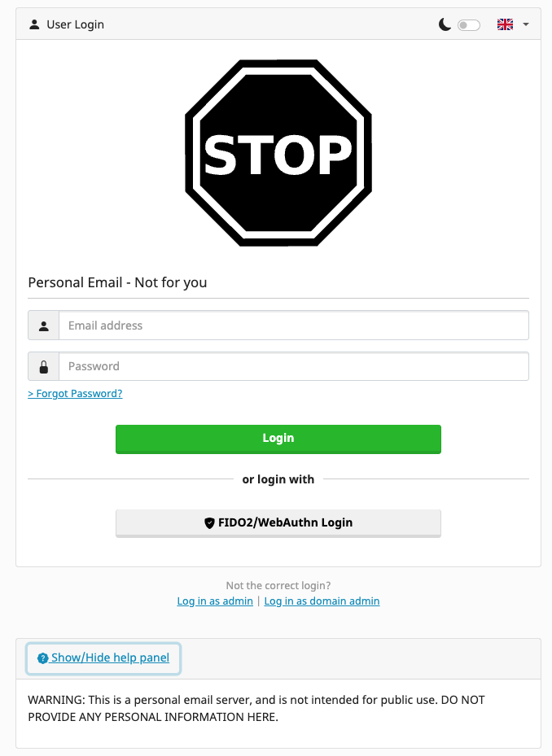Screen dimensions: 552x756
Task: Click the shield icon on FIDO2 button
Action: click(x=209, y=522)
